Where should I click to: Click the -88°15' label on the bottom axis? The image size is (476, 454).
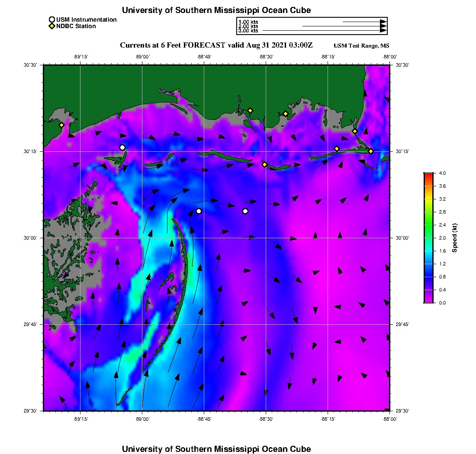click(x=328, y=419)
